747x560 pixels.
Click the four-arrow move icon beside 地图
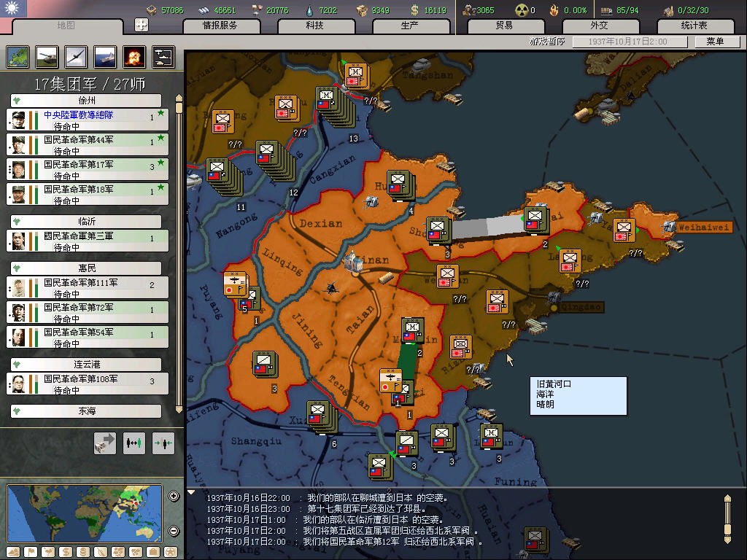click(142, 25)
